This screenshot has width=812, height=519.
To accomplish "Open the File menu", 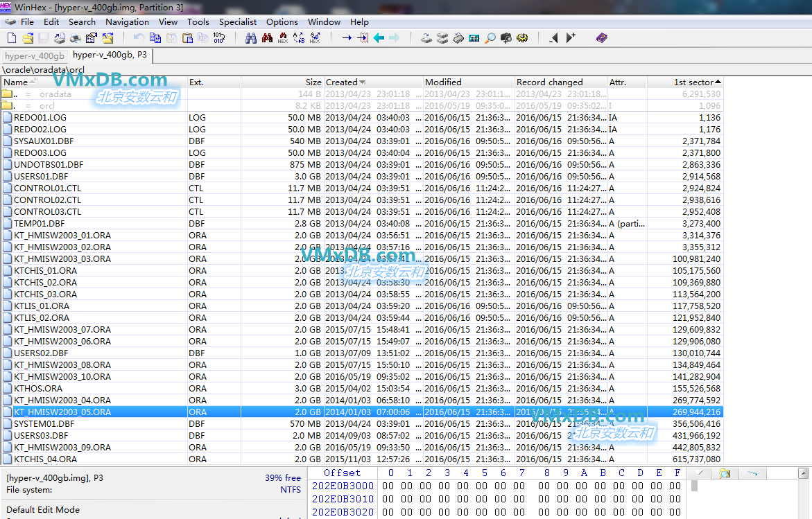I will click(x=27, y=21).
